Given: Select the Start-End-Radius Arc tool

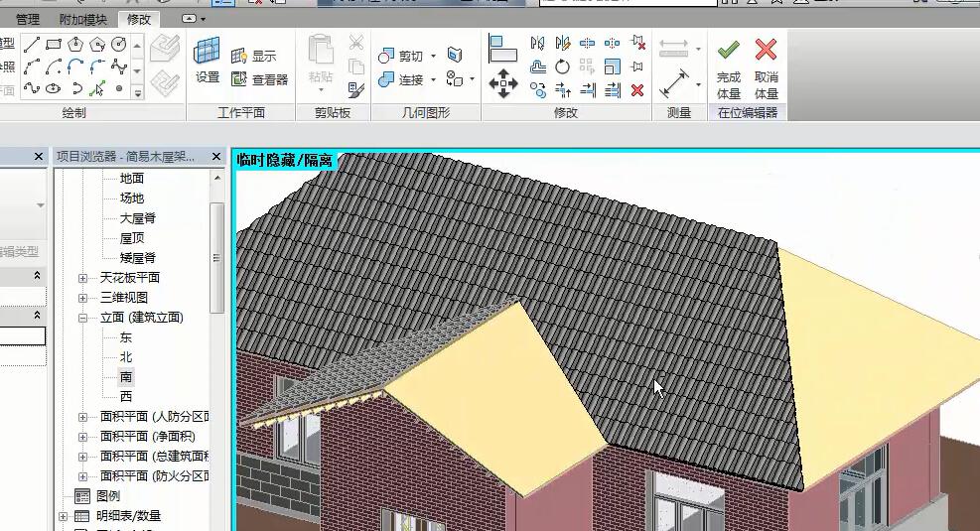Looking at the screenshot, I should pos(32,66).
